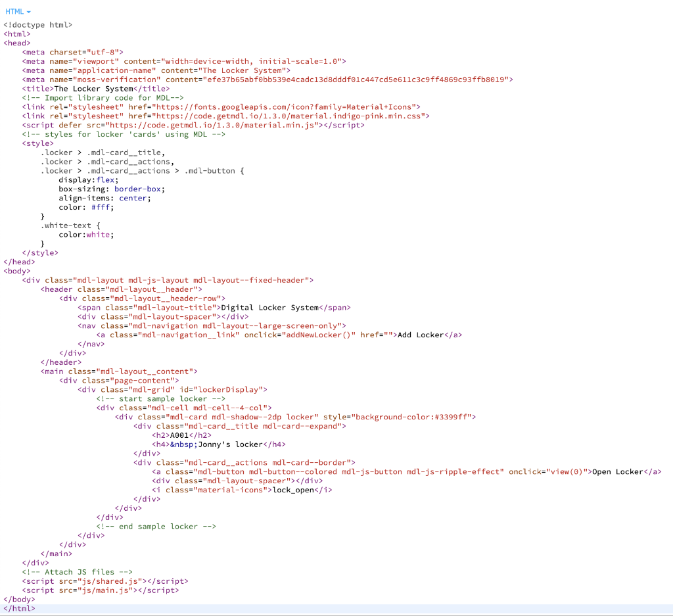Screen dimensions: 673x616
Task: Open the HTML language dropdown
Action: 18,12
